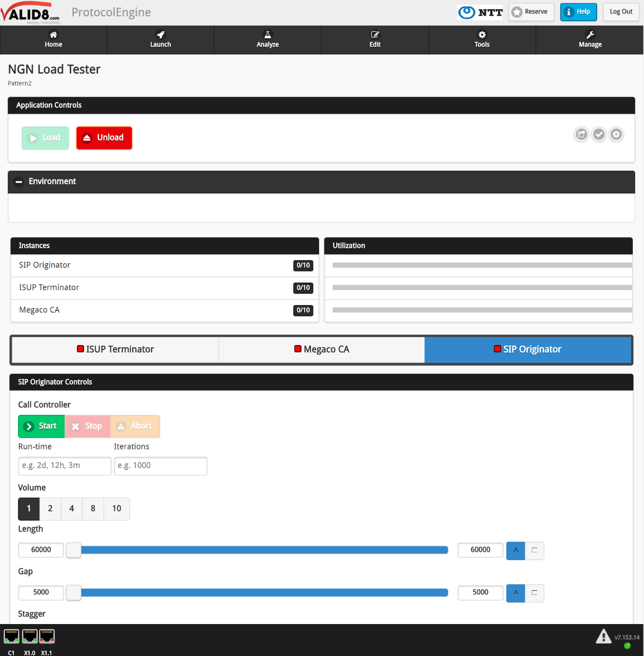The height and width of the screenshot is (656, 644).
Task: Set Volume to 8
Action: 93,509
